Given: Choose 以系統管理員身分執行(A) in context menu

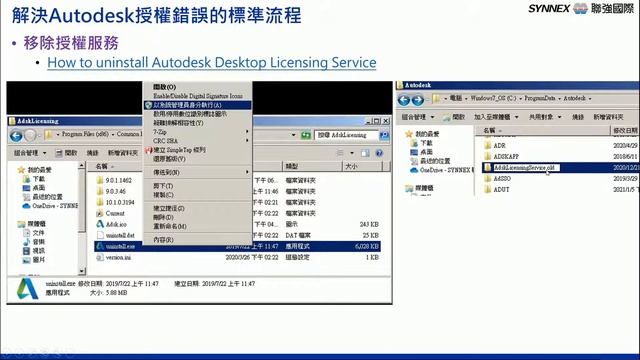Looking at the screenshot, I should (x=198, y=105).
